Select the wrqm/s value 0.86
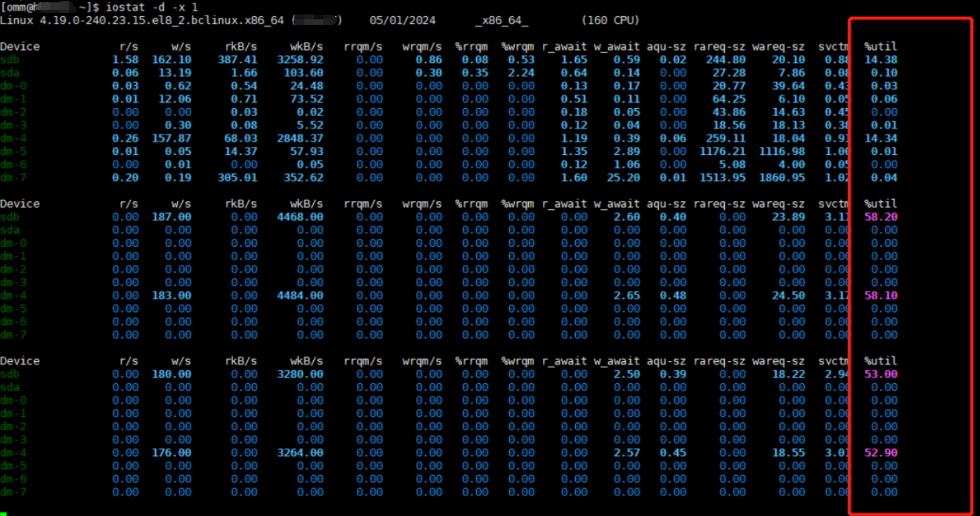This screenshot has width=980, height=516. [429, 60]
